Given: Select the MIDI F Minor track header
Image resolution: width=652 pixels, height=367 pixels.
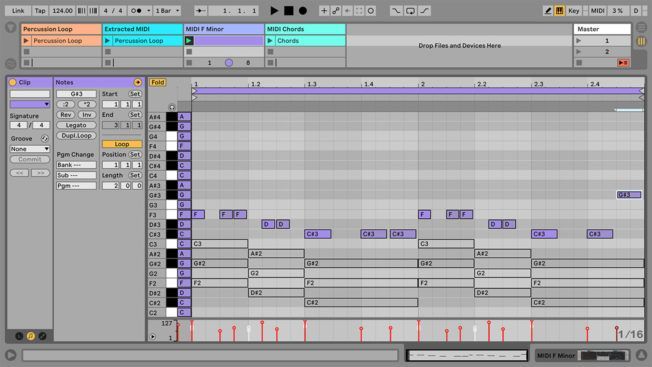Looking at the screenshot, I should click(x=224, y=29).
